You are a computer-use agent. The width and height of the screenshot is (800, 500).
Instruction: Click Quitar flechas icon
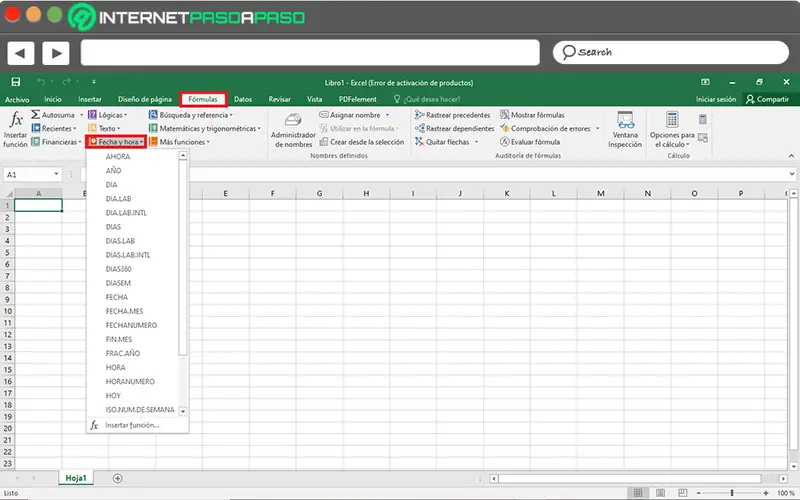click(419, 142)
